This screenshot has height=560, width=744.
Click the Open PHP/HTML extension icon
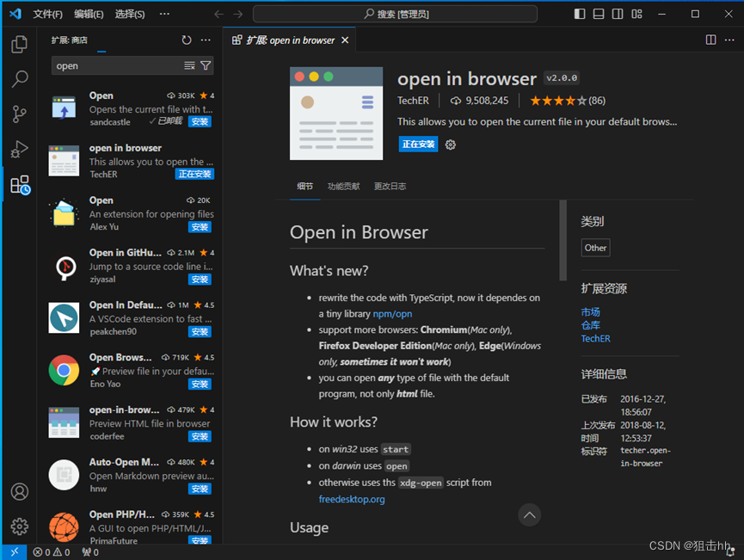pos(64,526)
